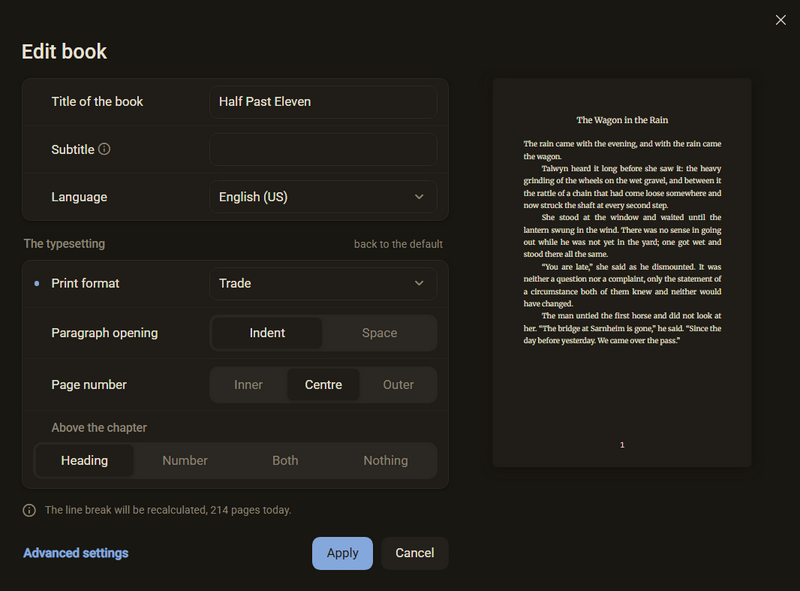Choose Number above the chapter
This screenshot has width=800, height=591.
click(x=185, y=460)
